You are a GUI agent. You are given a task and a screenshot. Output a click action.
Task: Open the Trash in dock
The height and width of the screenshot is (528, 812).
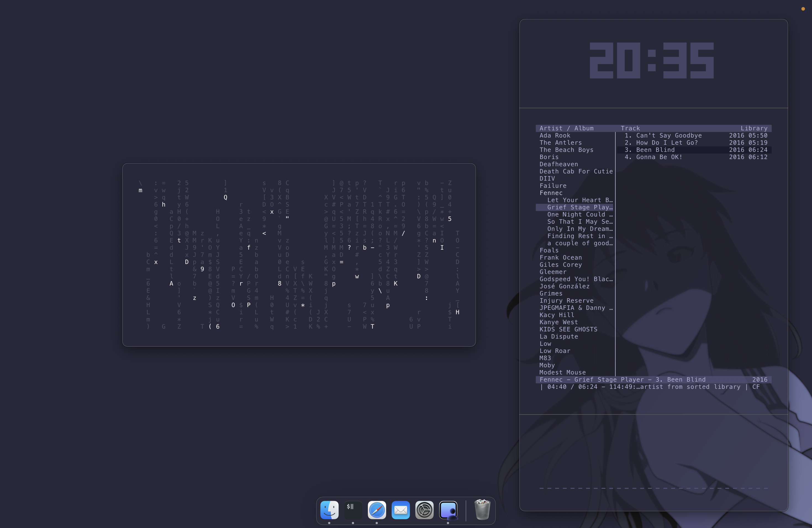(x=482, y=509)
